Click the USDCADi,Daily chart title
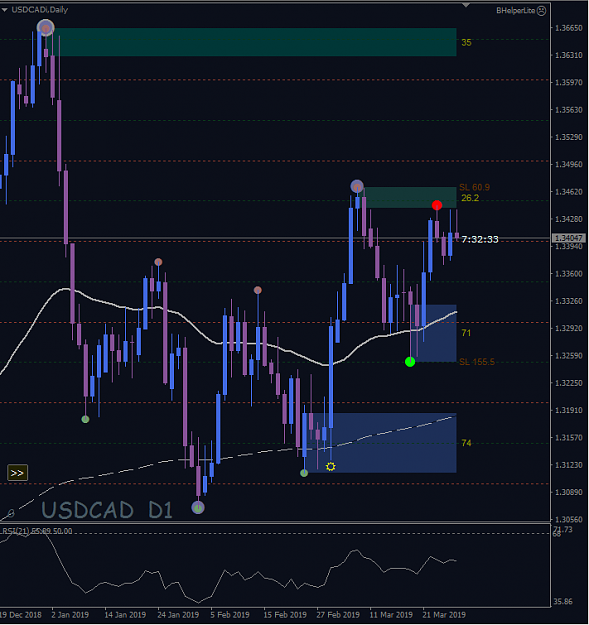This screenshot has height=625, width=589. (x=40, y=10)
